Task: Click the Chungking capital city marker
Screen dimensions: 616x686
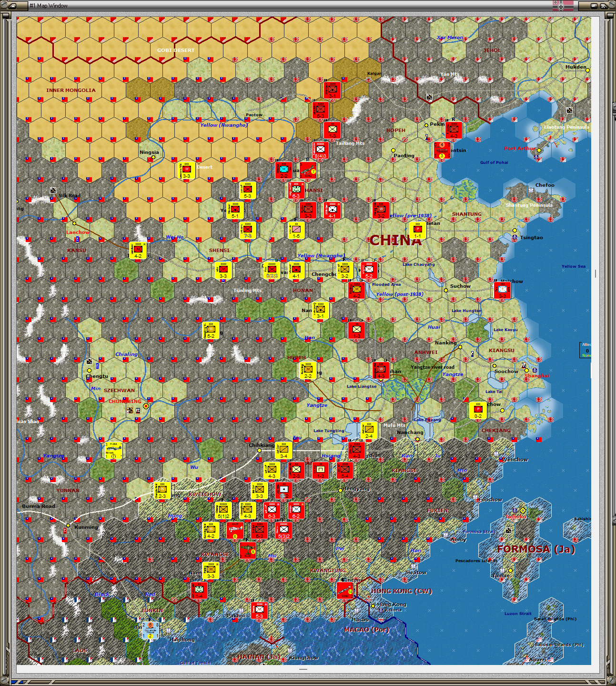Action: pyautogui.click(x=146, y=406)
